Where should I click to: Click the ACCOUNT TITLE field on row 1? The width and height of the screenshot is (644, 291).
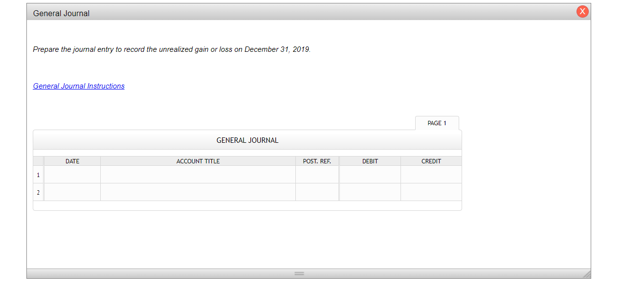(x=198, y=174)
